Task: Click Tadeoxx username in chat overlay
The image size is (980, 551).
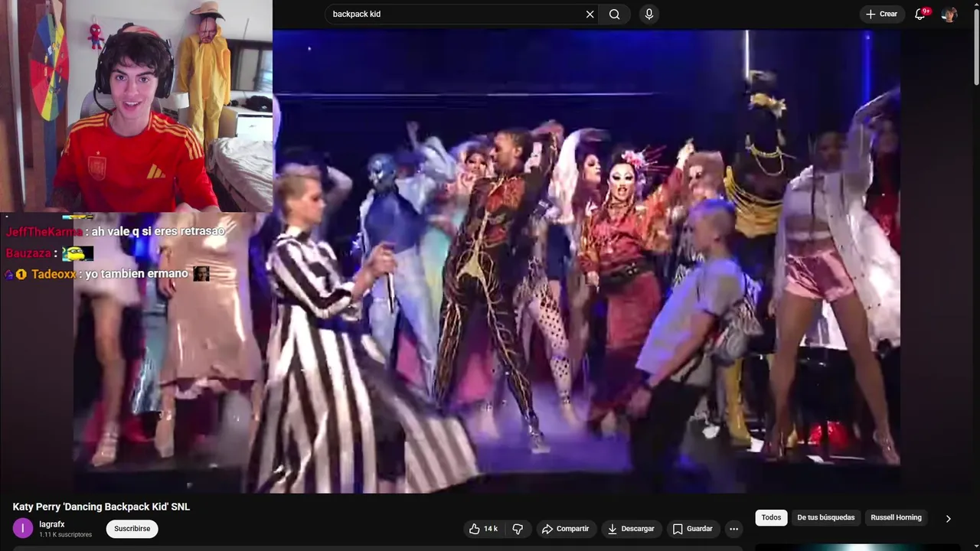Action: [x=54, y=274]
